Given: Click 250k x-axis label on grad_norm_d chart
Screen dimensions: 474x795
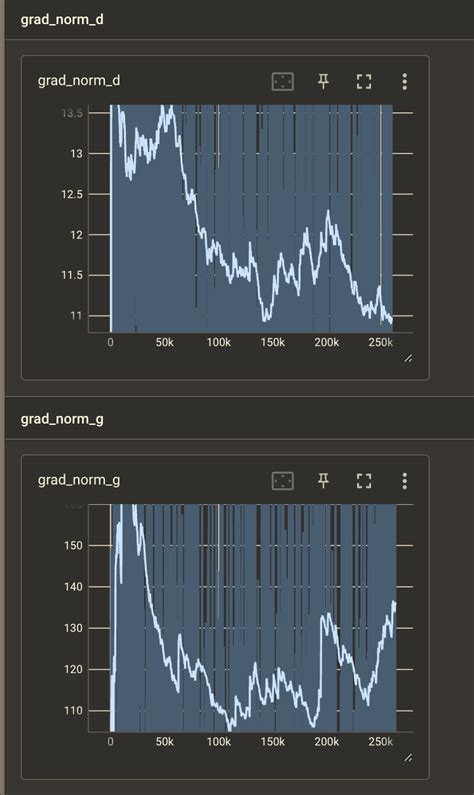Looking at the screenshot, I should pos(381,343).
